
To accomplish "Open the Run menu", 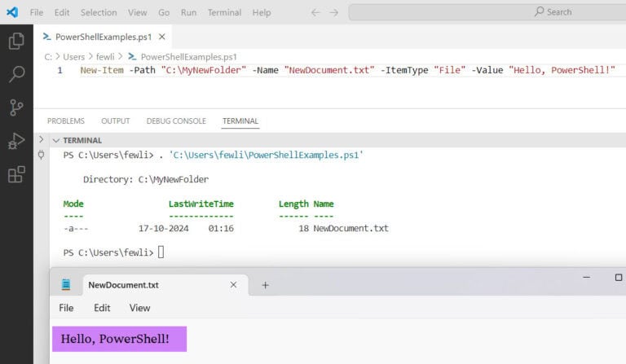I will [188, 13].
